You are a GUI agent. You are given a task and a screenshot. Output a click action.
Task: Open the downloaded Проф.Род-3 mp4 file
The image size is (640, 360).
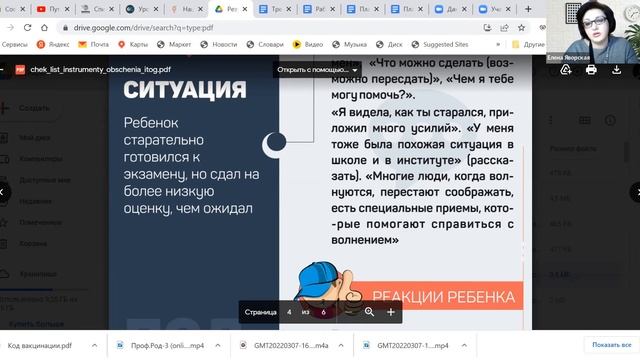pos(161,345)
